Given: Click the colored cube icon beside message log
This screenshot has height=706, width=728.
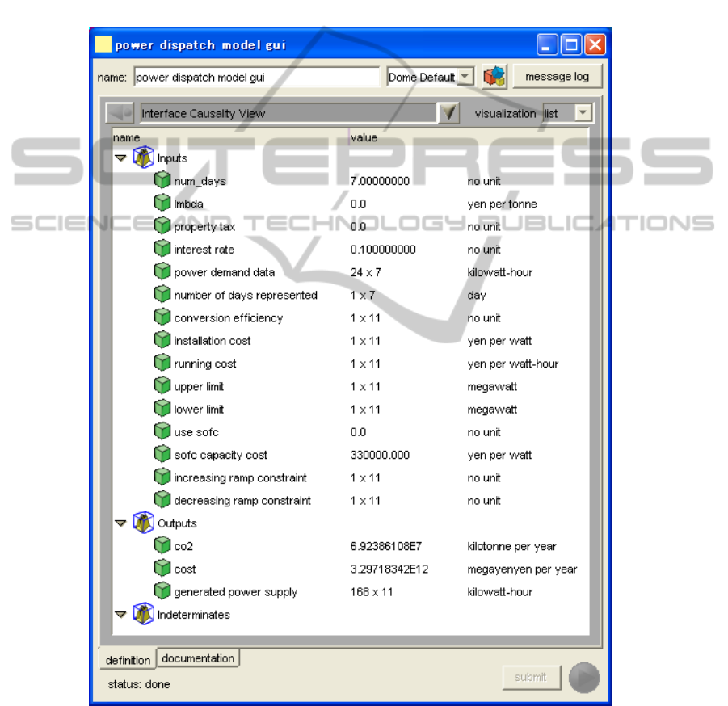Looking at the screenshot, I should (x=494, y=78).
